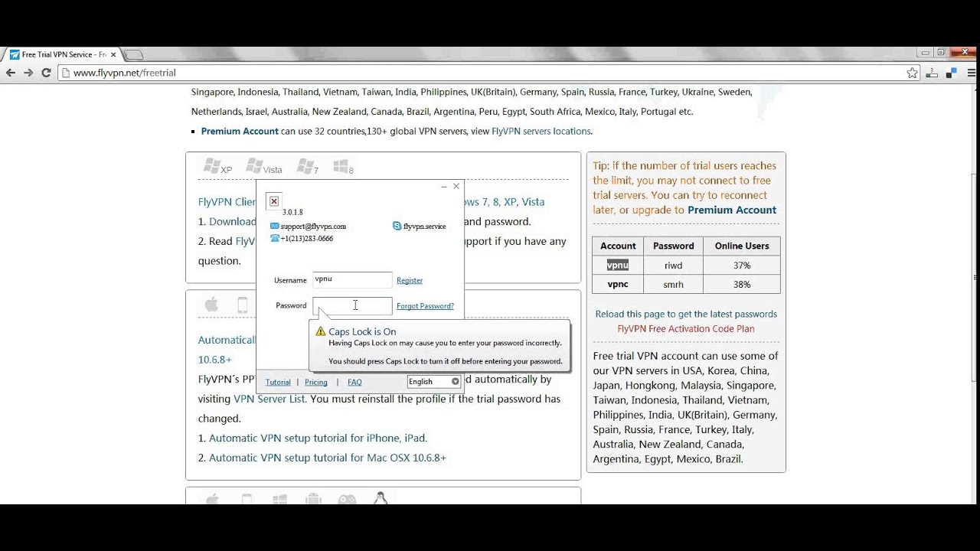Viewport: 980px width, 551px height.
Task: Click the smrh password cell
Action: pyautogui.click(x=673, y=284)
